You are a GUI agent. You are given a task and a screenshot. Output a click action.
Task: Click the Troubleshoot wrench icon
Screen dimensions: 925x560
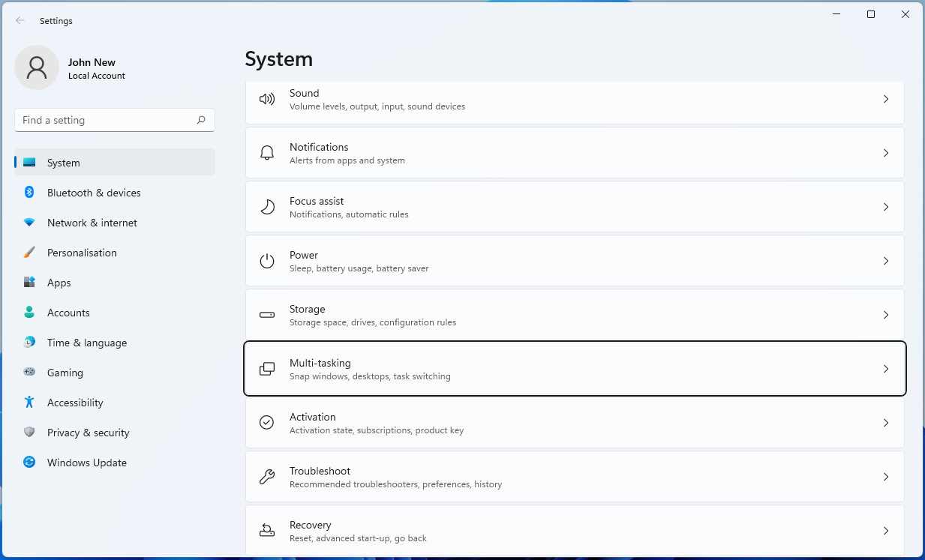click(x=267, y=477)
